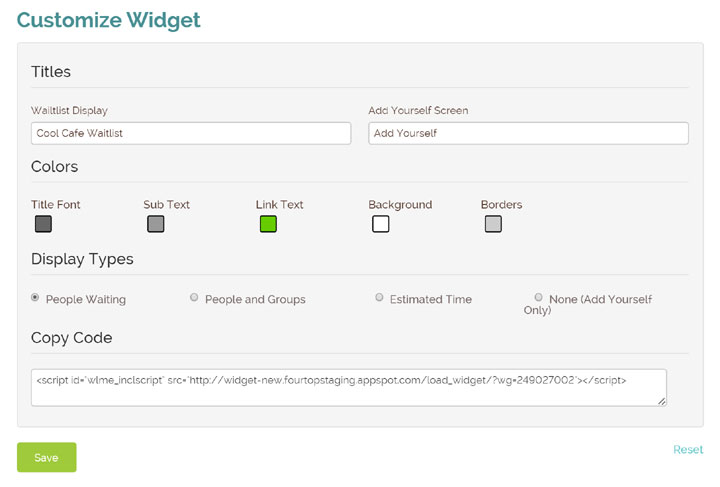Click the People Waiting option label
Image resolution: width=720 pixels, height=487 pixels.
click(86, 299)
